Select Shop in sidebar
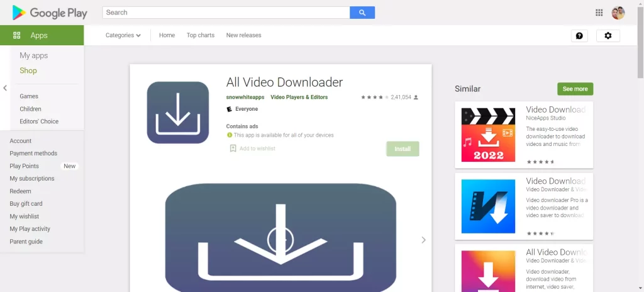The width and height of the screenshot is (644, 292). [x=28, y=70]
